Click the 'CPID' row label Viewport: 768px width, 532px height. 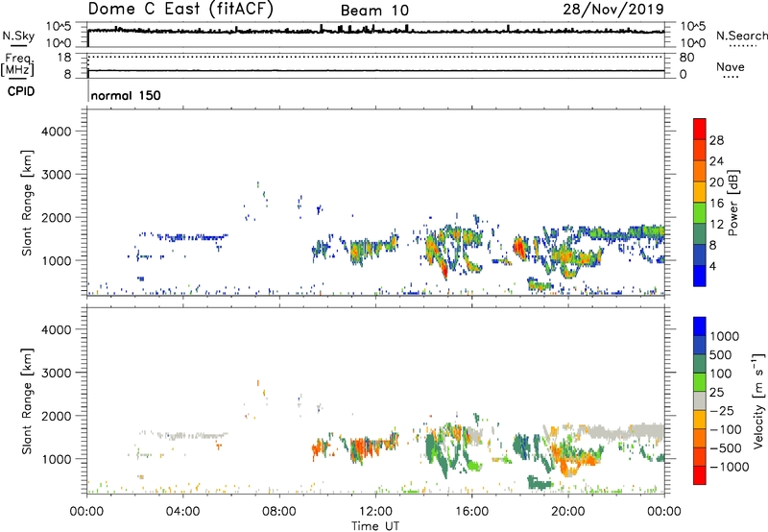click(21, 91)
